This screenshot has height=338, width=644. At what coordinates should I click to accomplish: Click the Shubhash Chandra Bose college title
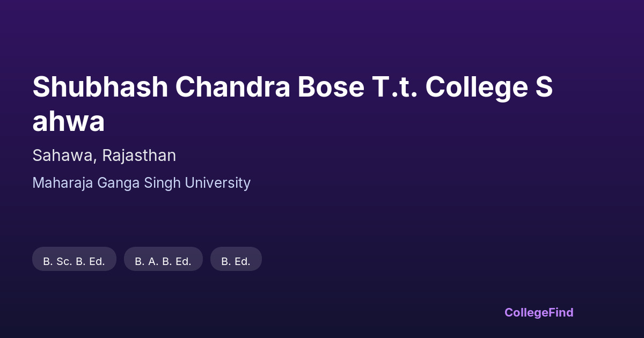(292, 87)
